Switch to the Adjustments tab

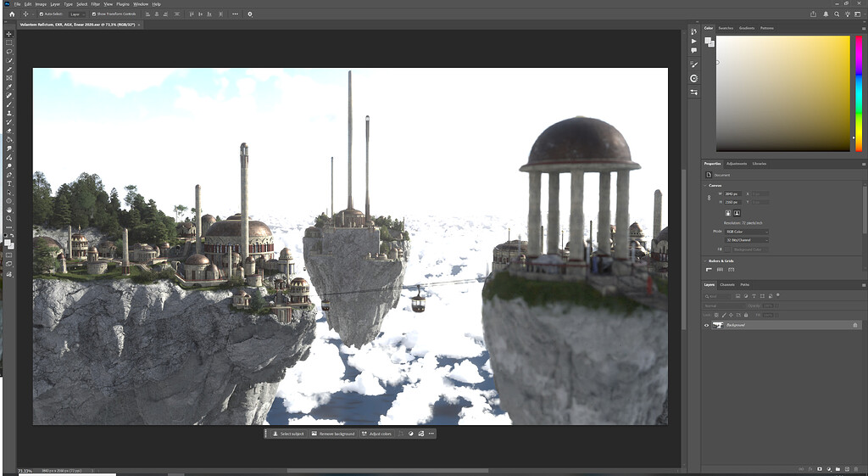(737, 164)
